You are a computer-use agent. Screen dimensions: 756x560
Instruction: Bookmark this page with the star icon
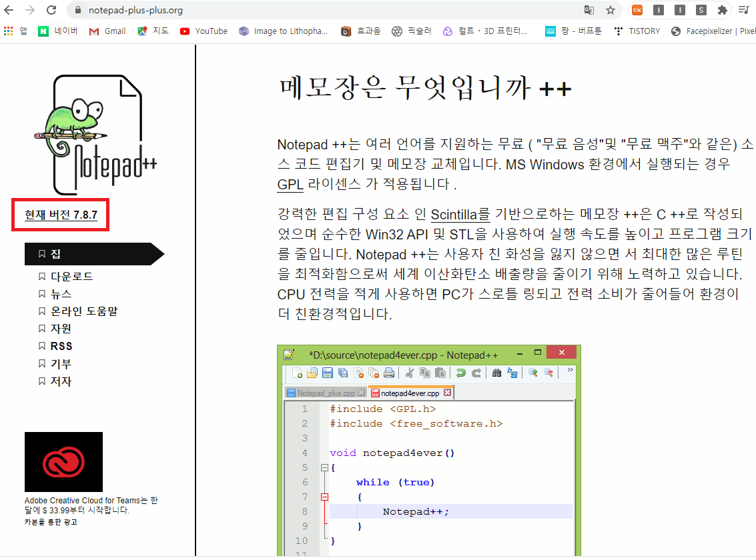click(x=611, y=10)
